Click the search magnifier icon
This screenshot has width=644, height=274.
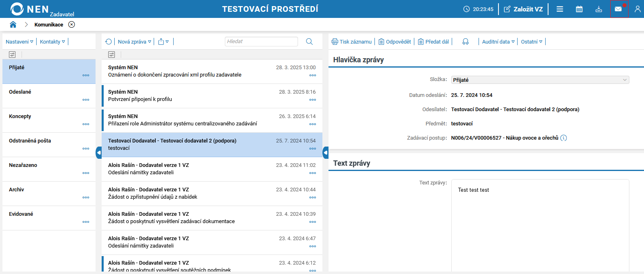[309, 42]
